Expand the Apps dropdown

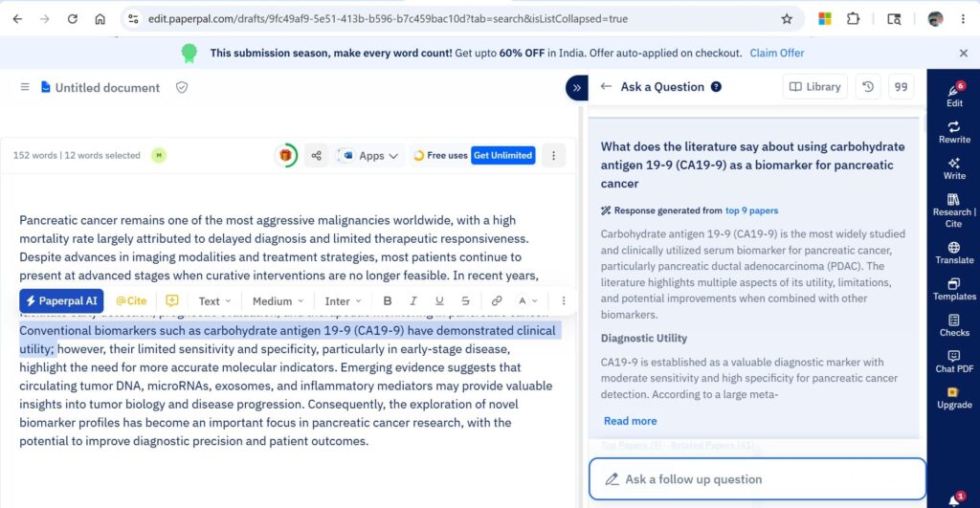point(368,156)
